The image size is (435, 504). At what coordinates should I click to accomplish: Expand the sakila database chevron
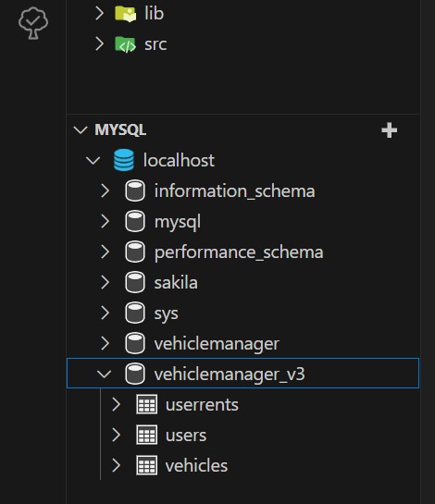106,282
